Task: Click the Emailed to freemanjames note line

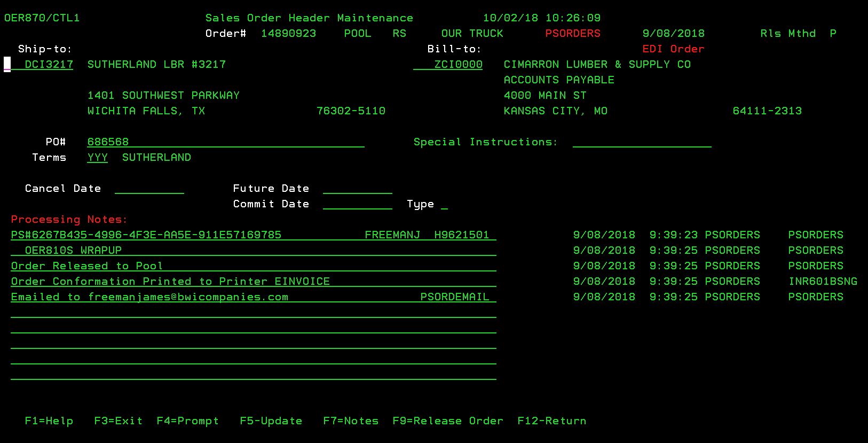Action: 253,297
